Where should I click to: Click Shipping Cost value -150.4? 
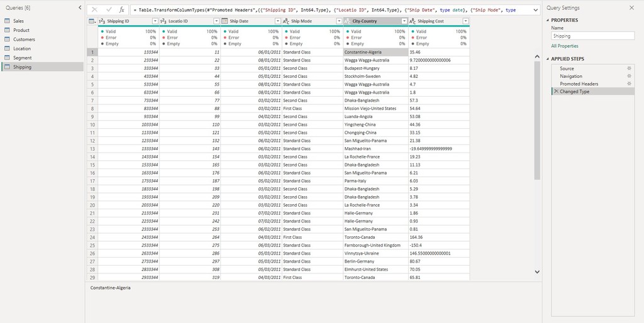[x=439, y=245]
